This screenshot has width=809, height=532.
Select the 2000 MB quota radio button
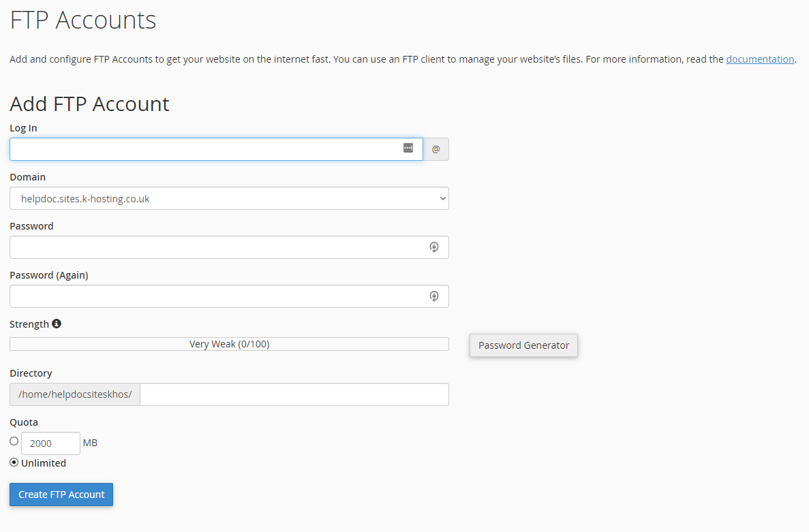[14, 441]
